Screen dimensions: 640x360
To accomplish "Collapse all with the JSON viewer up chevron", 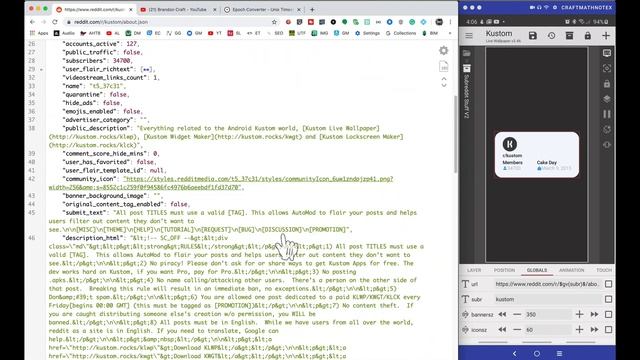I will (x=444, y=78).
